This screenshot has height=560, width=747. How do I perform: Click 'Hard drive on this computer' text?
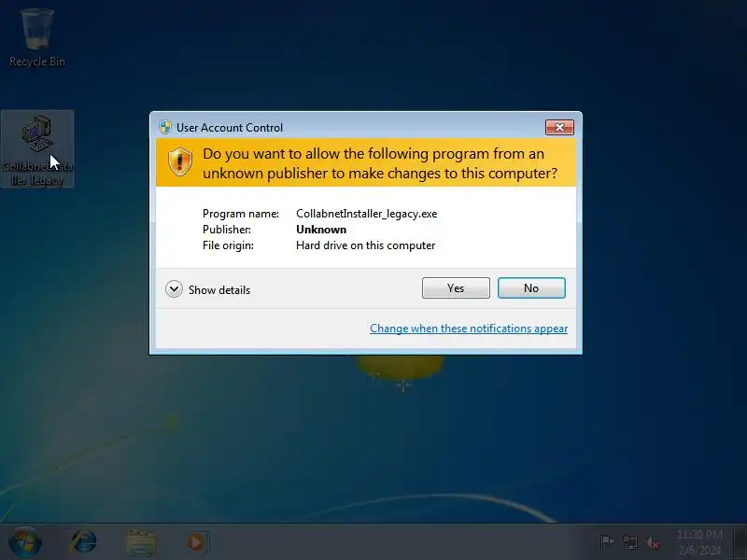pyautogui.click(x=365, y=245)
